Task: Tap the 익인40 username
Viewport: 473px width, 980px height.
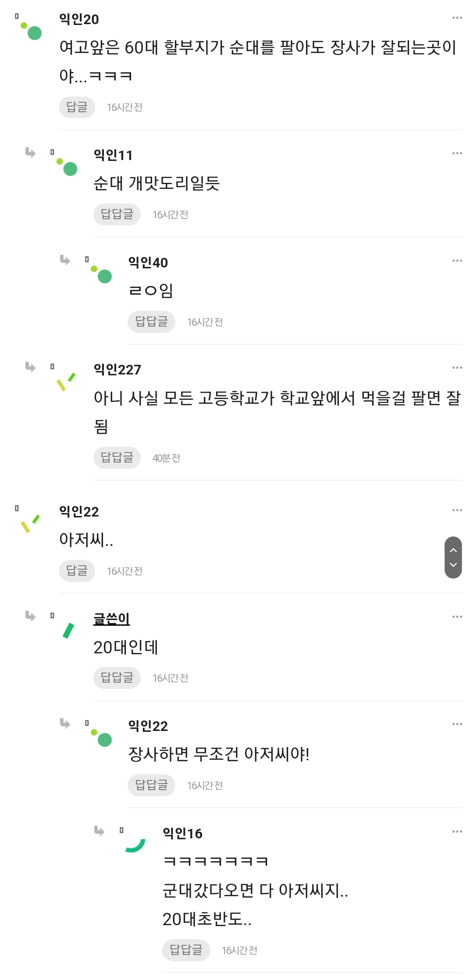Action: pyautogui.click(x=148, y=263)
